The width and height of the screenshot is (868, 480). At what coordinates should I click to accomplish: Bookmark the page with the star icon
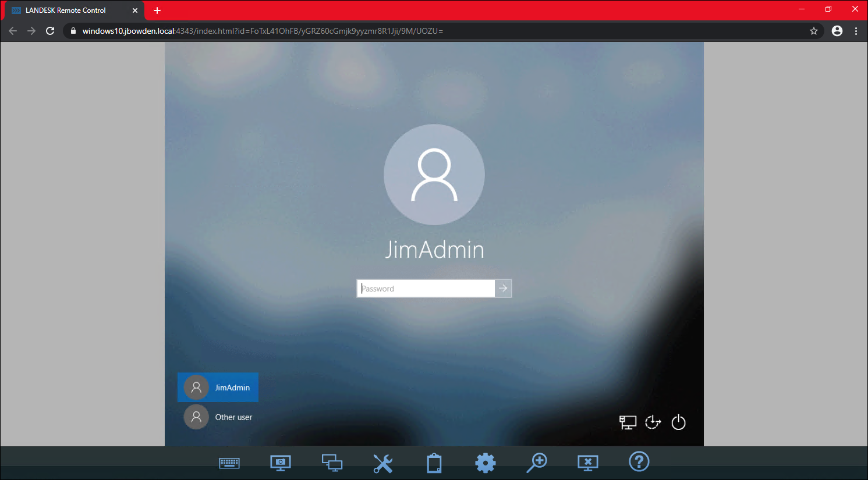tap(813, 31)
